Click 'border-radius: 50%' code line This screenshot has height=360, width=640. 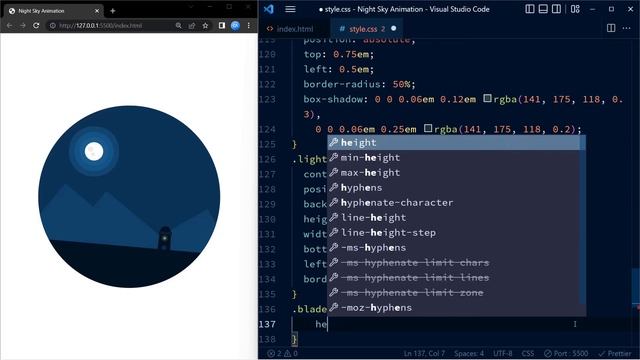point(359,84)
